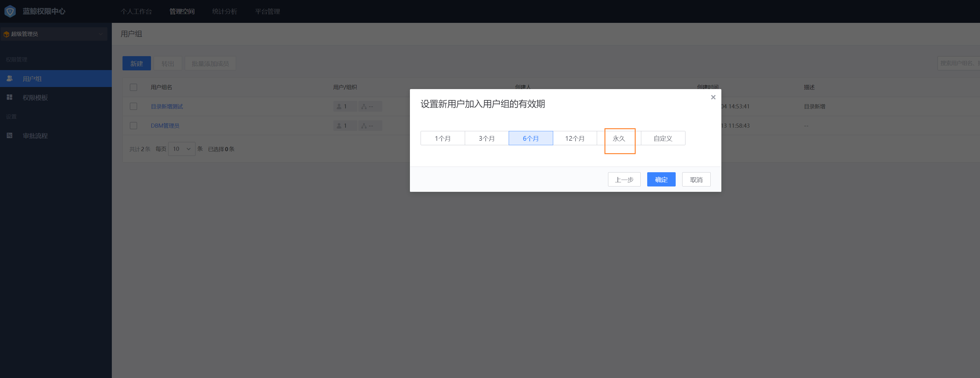Toggle the select-all checkbox in table header
This screenshot has height=378, width=980.
pos(133,87)
